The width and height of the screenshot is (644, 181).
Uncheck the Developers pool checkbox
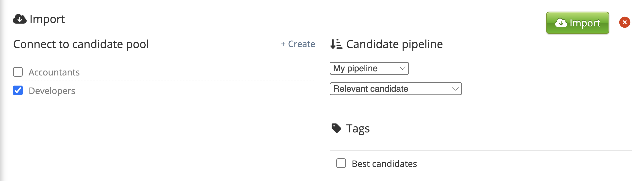coord(18,91)
